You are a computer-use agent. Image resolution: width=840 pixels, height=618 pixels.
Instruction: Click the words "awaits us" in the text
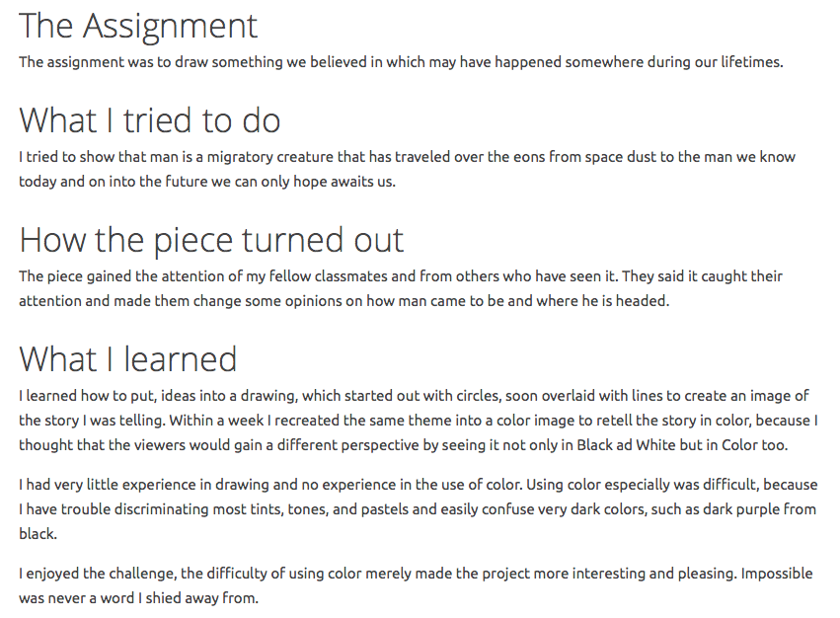pyautogui.click(x=364, y=182)
